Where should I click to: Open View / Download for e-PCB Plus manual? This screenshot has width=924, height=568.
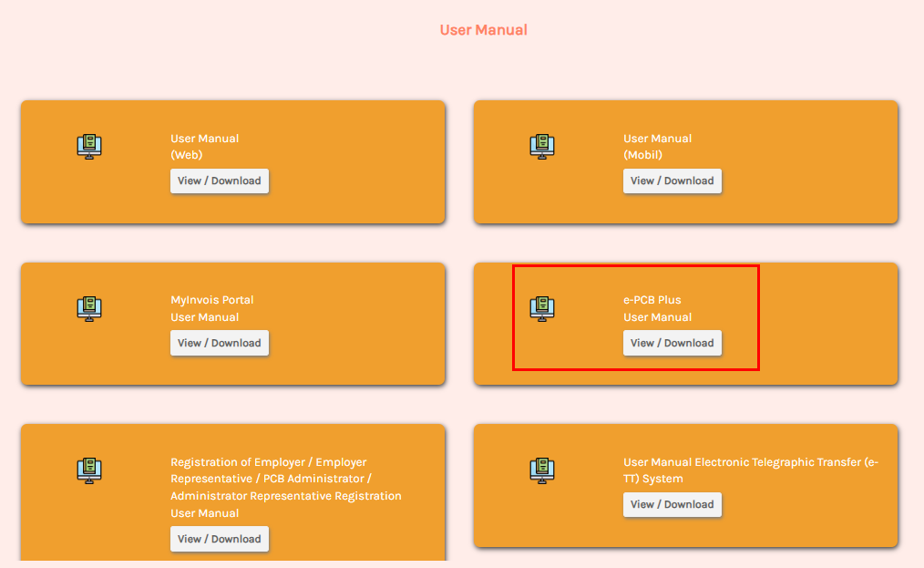coord(672,343)
